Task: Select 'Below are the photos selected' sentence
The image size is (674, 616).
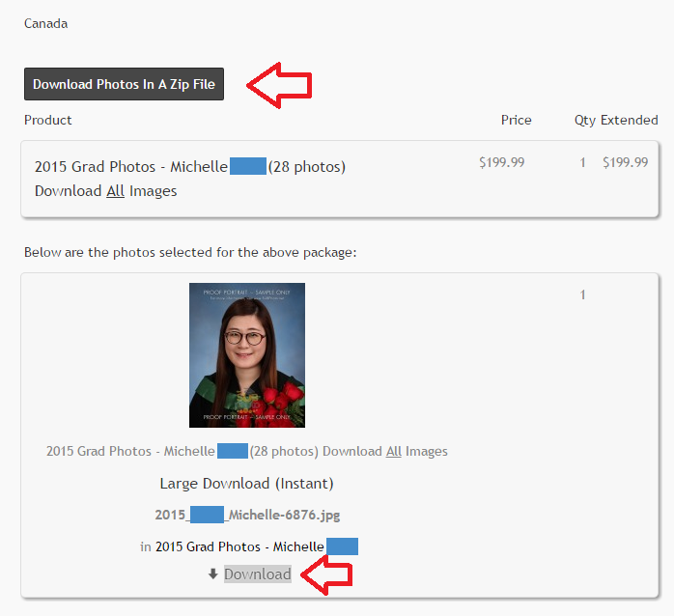Action: (190, 252)
